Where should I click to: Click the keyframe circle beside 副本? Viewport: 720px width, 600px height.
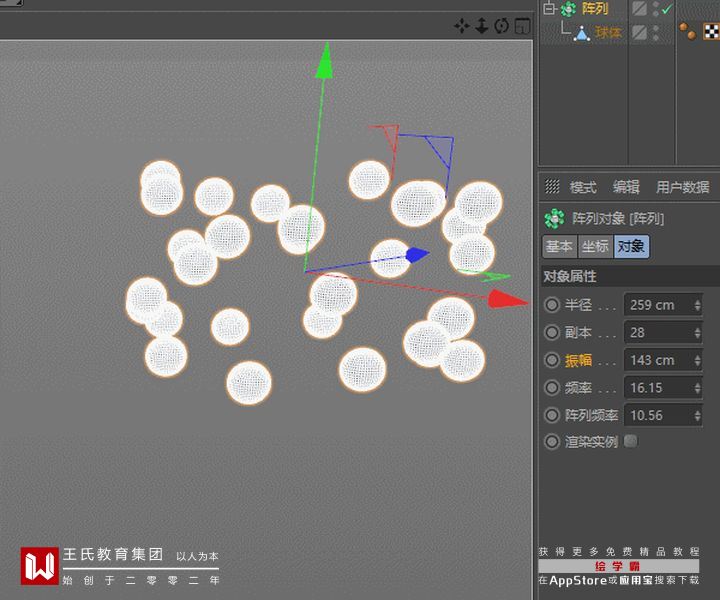point(551,332)
